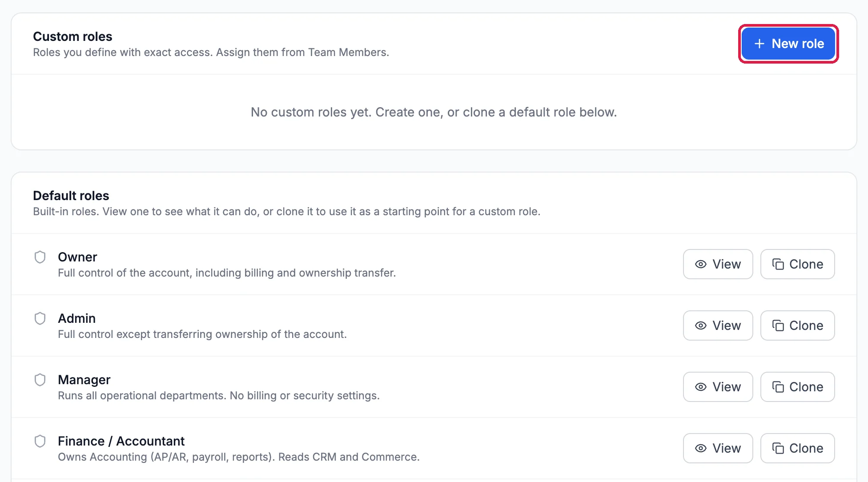Click the 'No custom roles yet' message
This screenshot has height=482, width=868.
tap(434, 112)
